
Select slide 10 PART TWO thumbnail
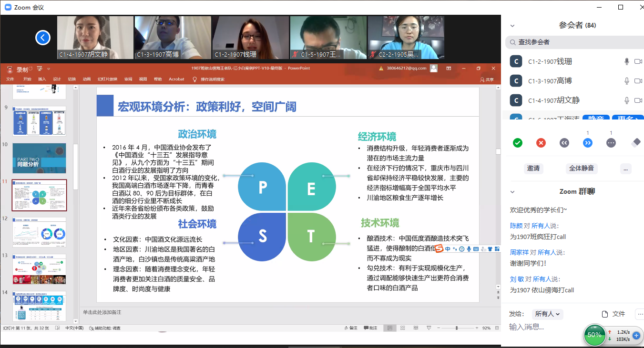[x=39, y=158]
